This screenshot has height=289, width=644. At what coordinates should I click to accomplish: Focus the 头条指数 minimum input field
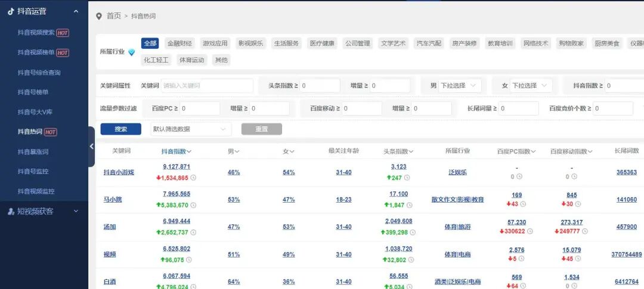click(320, 86)
